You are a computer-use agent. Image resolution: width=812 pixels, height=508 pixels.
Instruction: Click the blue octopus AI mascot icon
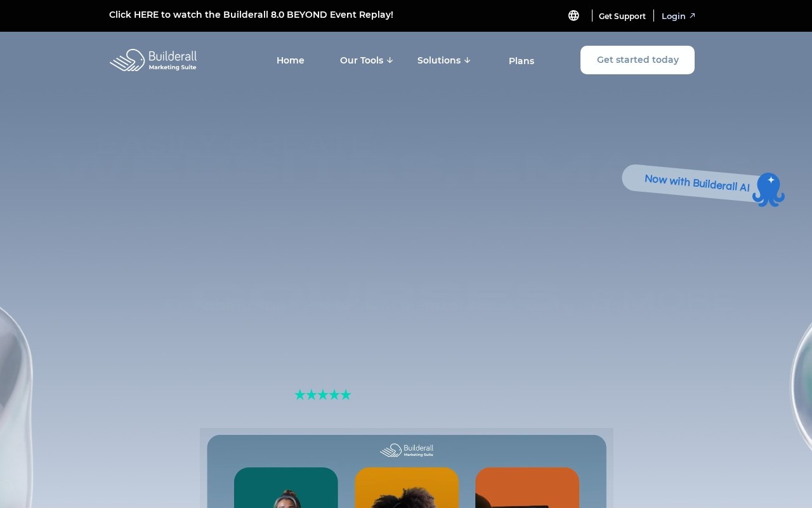[768, 189]
